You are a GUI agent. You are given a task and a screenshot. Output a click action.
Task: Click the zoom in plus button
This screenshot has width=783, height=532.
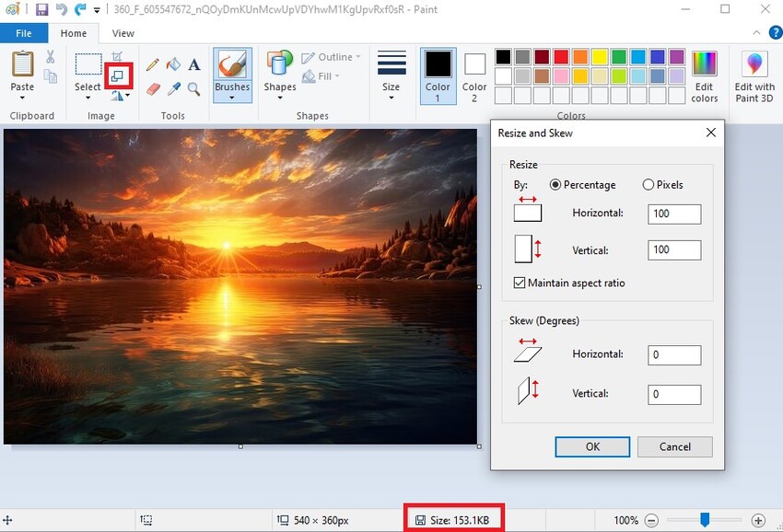pyautogui.click(x=758, y=521)
